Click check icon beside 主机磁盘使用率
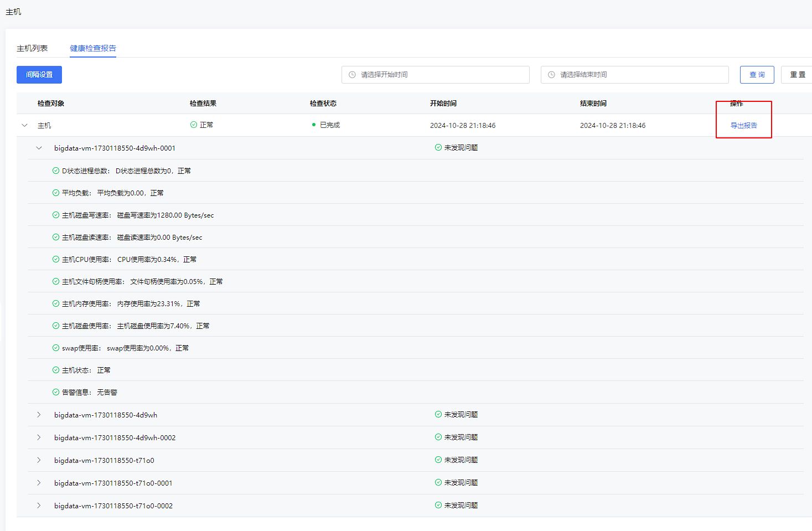 point(56,326)
